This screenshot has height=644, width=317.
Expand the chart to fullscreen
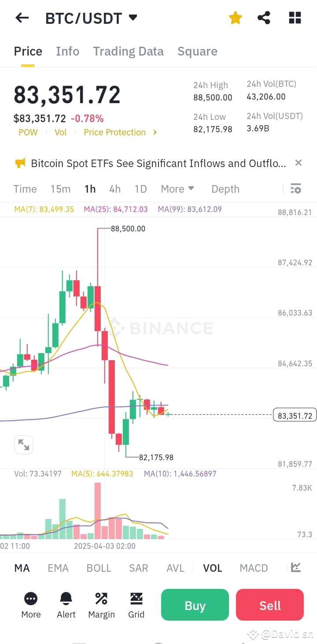(24, 444)
